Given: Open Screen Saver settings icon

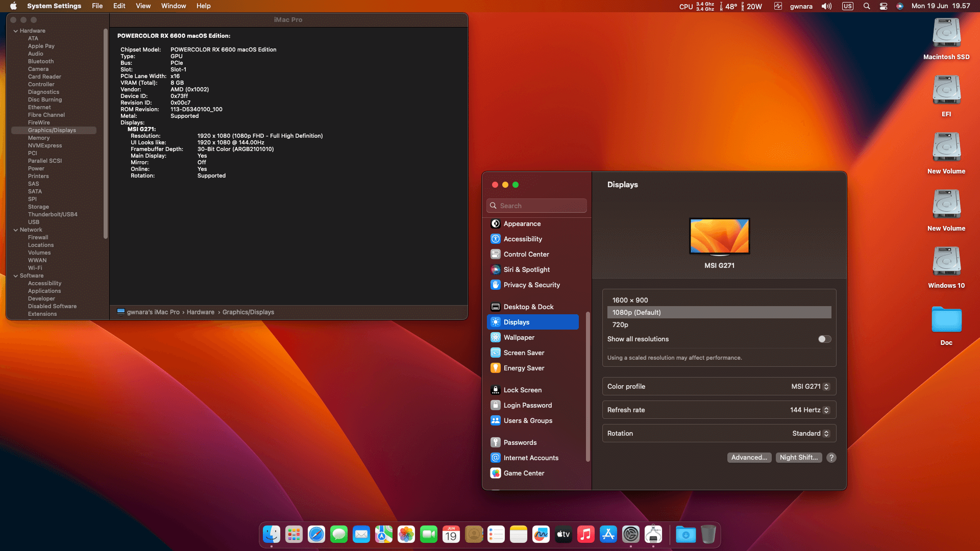Looking at the screenshot, I should 495,353.
